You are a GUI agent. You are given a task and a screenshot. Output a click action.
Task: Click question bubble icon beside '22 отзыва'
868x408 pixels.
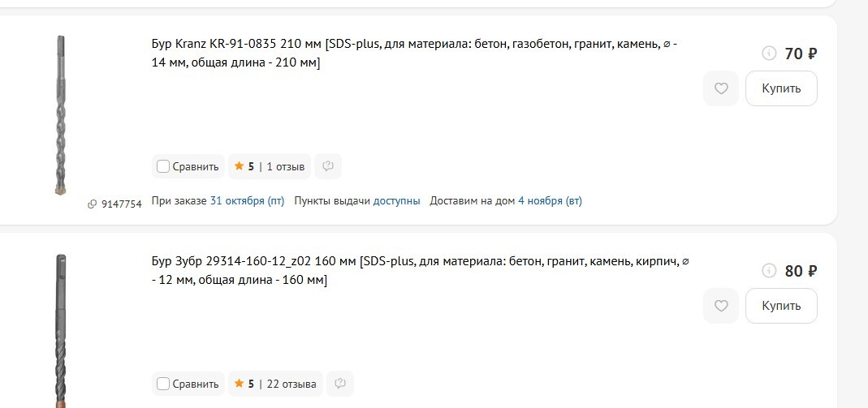click(340, 384)
